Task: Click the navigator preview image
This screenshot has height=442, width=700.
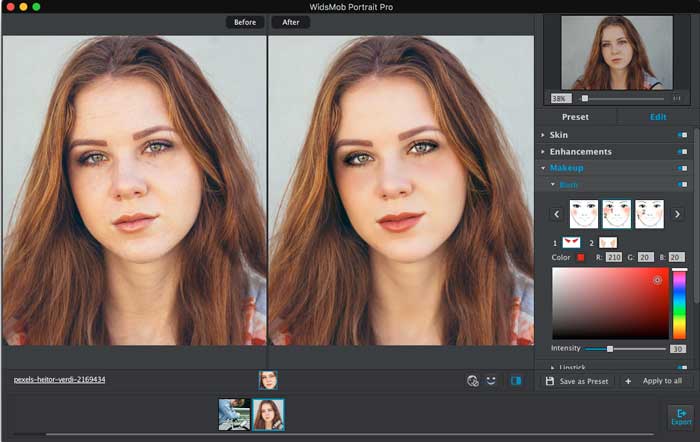Action: pyautogui.click(x=617, y=53)
